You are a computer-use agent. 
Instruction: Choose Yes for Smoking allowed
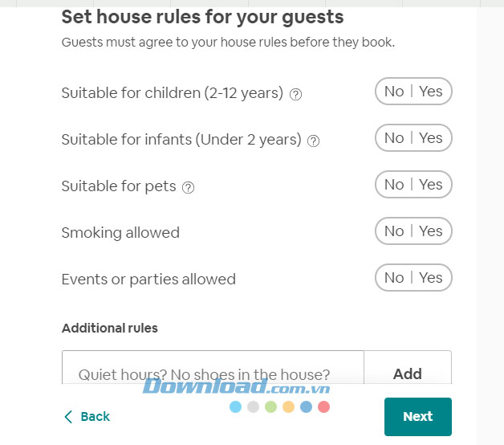coord(431,231)
